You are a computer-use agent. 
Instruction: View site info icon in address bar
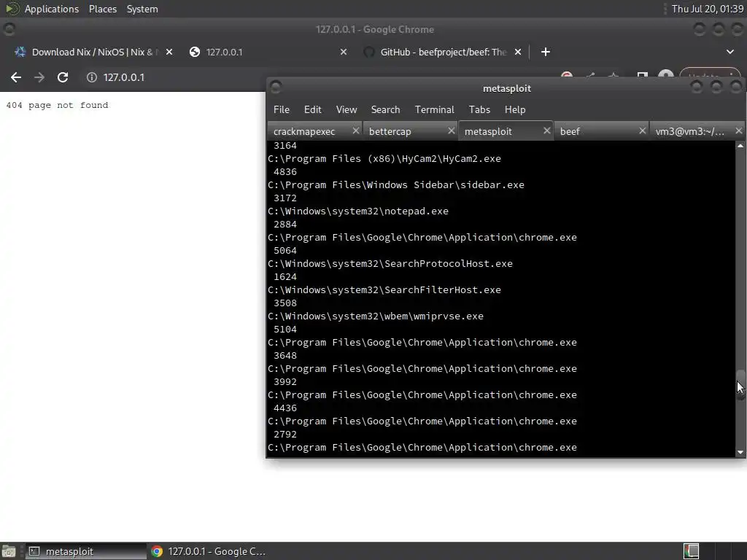(91, 77)
